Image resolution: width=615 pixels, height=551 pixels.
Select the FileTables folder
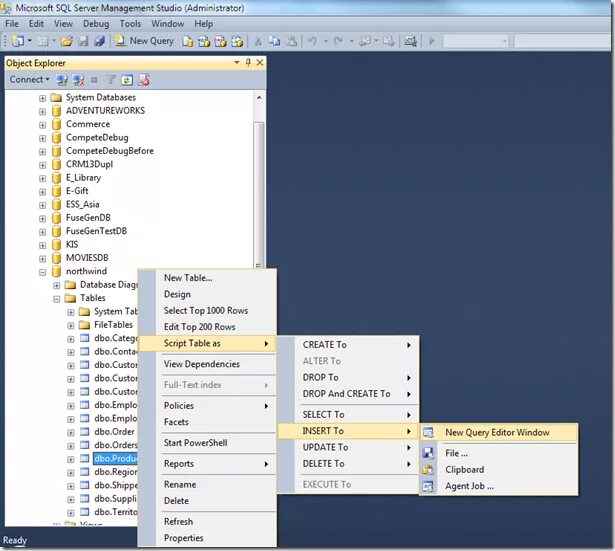113,325
